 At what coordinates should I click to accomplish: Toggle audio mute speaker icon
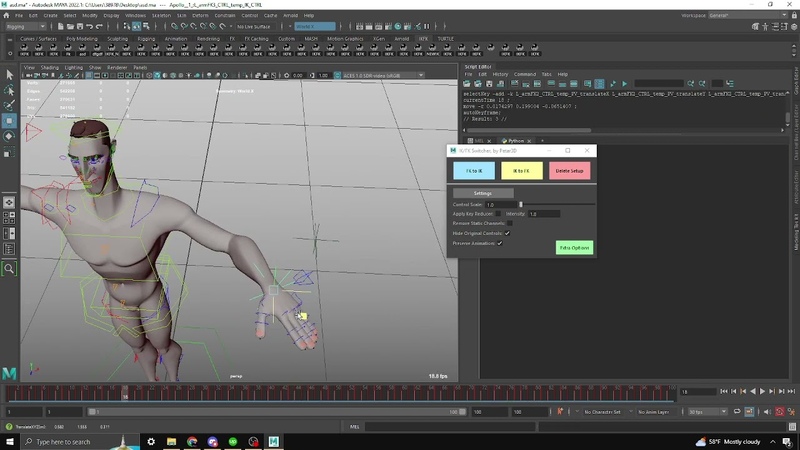click(x=767, y=411)
